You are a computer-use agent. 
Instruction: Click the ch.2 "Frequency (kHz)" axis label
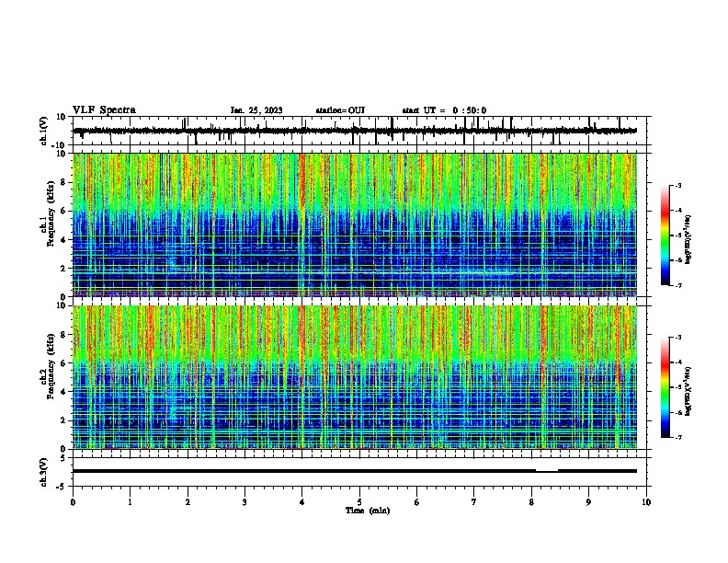point(51,366)
